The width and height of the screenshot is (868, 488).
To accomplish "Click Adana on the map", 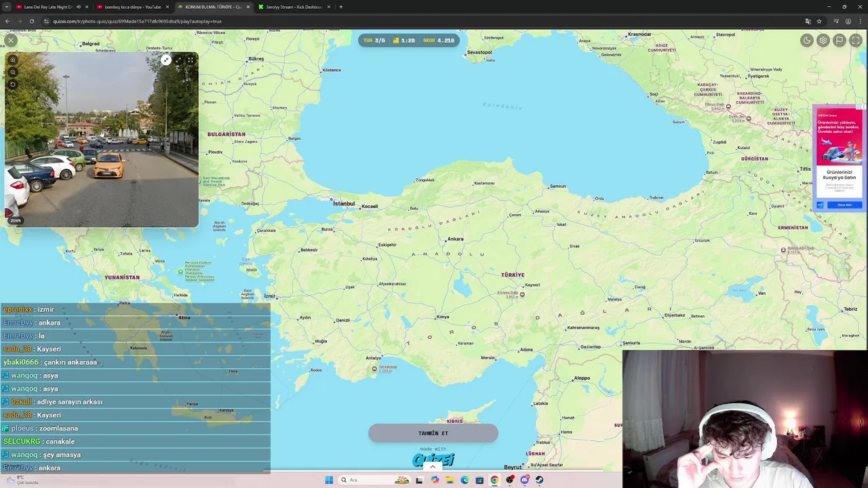I will [526, 350].
